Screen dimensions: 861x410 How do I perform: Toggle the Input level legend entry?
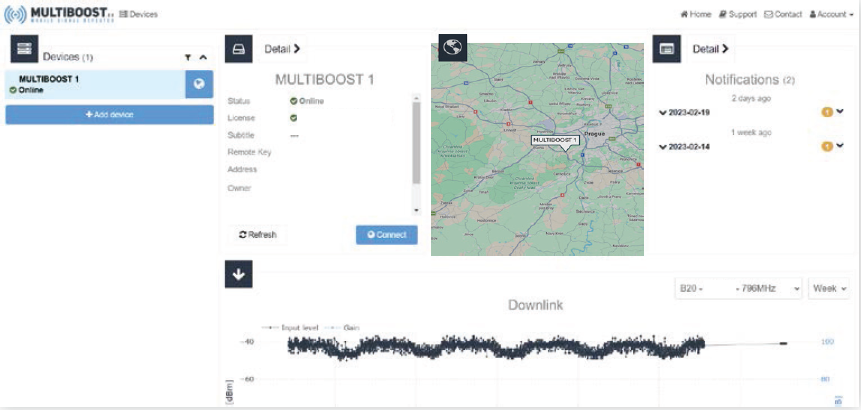[290, 328]
